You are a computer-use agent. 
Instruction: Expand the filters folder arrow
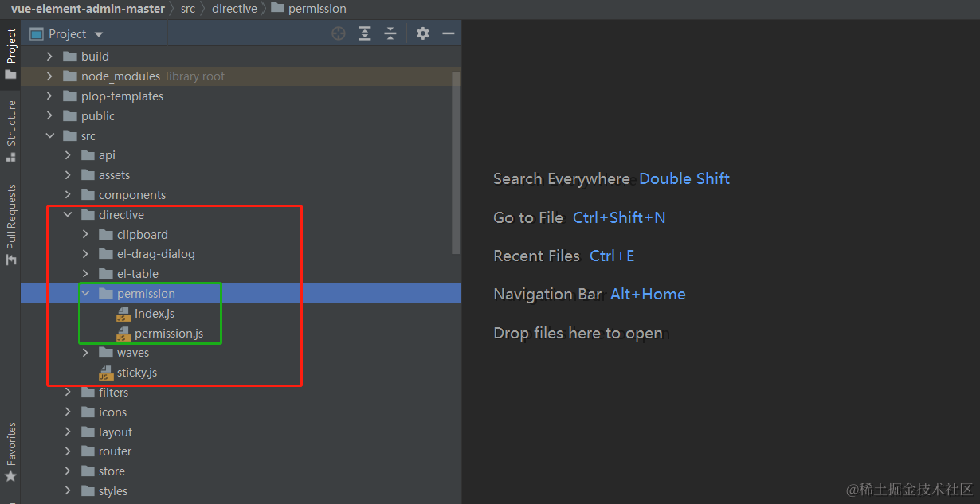pyautogui.click(x=68, y=393)
